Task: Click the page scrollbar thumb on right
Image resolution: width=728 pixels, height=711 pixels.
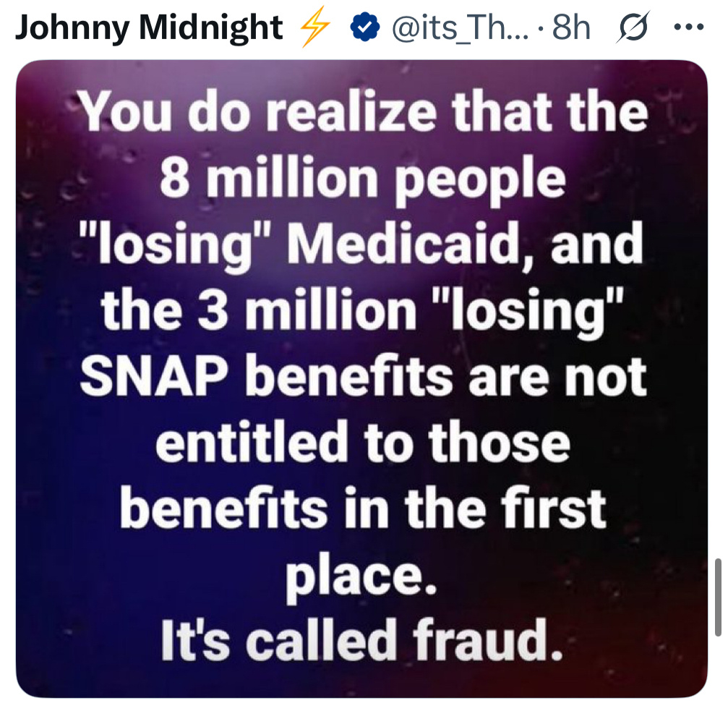Action: (718, 597)
